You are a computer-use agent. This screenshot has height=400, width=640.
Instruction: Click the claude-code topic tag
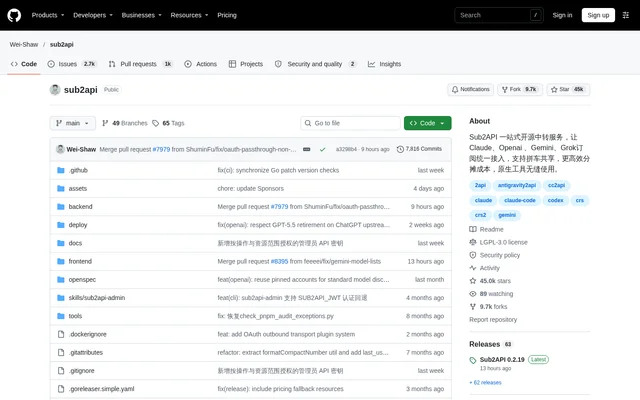(519, 200)
